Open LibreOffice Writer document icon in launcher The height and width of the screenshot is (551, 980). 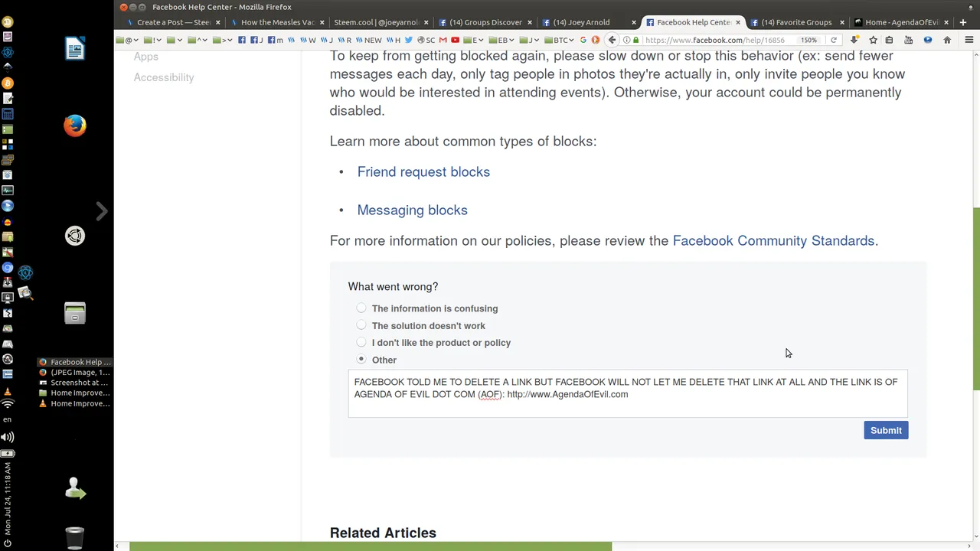(x=74, y=49)
